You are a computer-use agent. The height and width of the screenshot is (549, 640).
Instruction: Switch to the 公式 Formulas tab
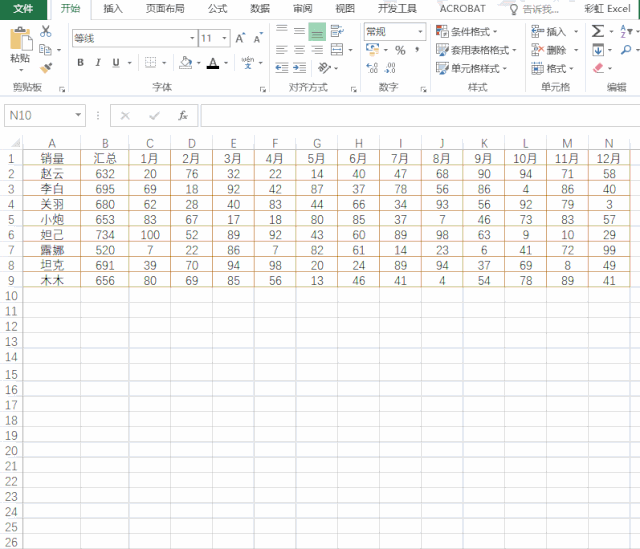tap(217, 9)
